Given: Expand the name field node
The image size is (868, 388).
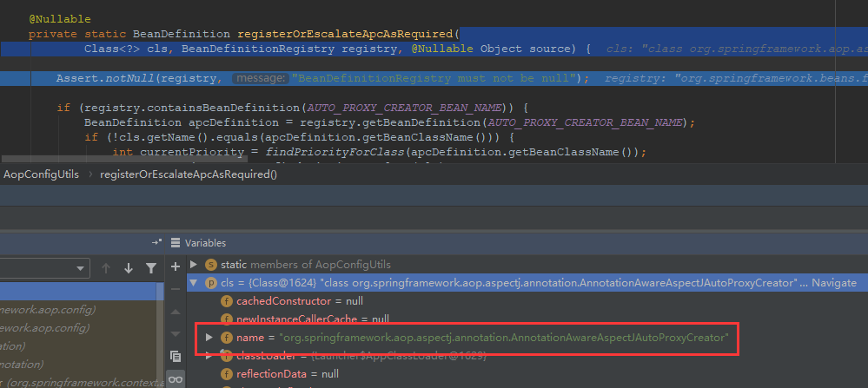Looking at the screenshot, I should pos(209,337).
